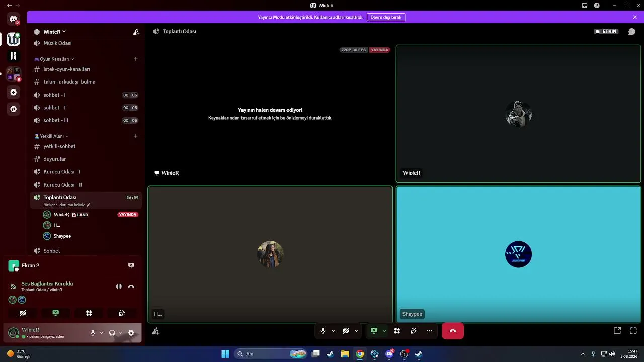Click the Ara taskbar search field
Screen dimensions: 644x362
[x=270, y=354]
